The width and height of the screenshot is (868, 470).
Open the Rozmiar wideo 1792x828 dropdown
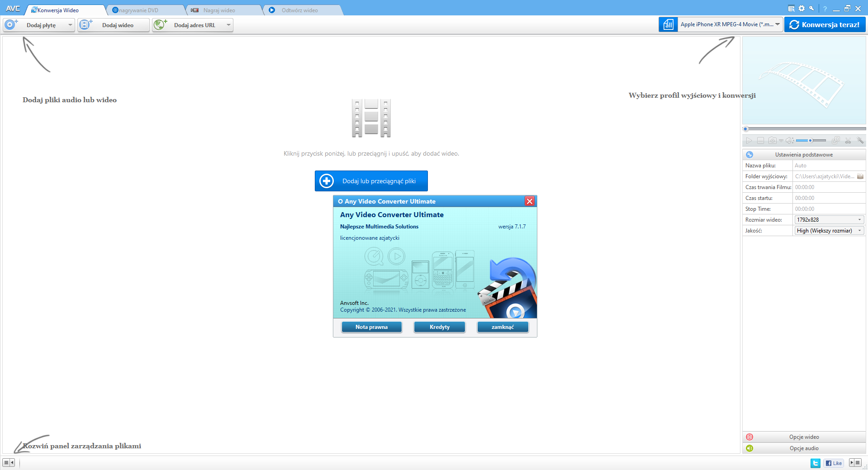coord(829,220)
